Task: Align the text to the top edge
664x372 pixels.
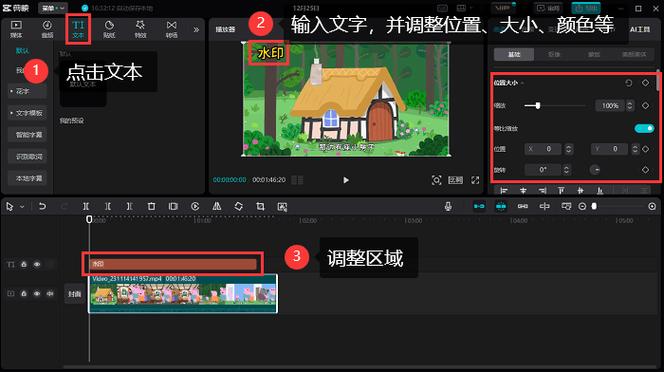Action: pos(561,191)
